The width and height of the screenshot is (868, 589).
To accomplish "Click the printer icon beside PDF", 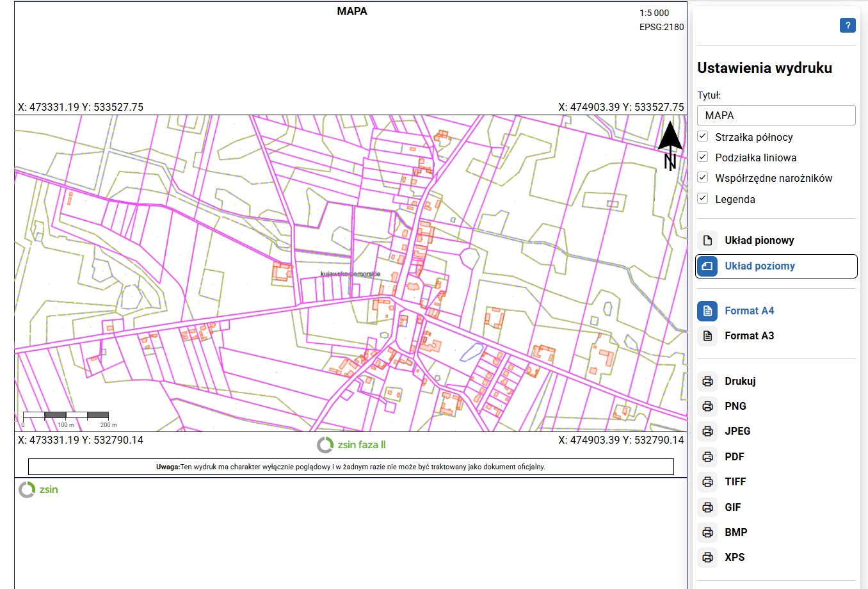I will click(707, 457).
